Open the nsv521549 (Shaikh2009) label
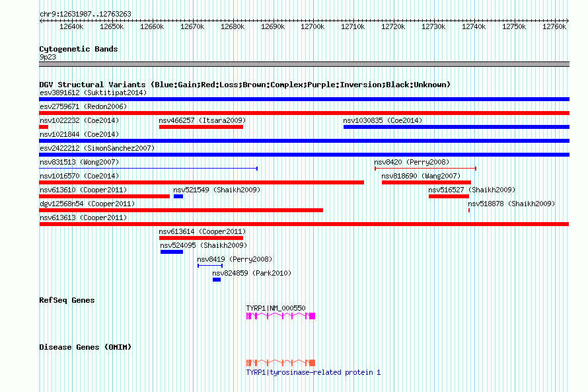This screenshot has width=588, height=392. point(217,190)
